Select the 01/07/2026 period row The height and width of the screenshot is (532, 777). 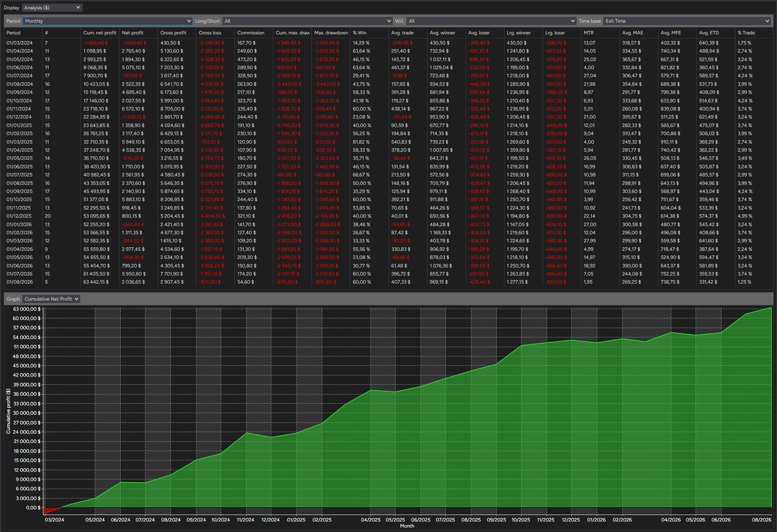[x=388, y=274]
